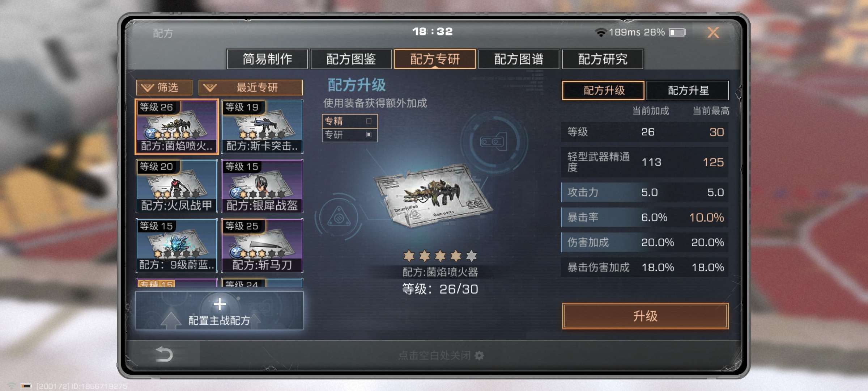Select the 斩马刀 recipe card
The width and height of the screenshot is (868, 391).
pyautogui.click(x=262, y=245)
